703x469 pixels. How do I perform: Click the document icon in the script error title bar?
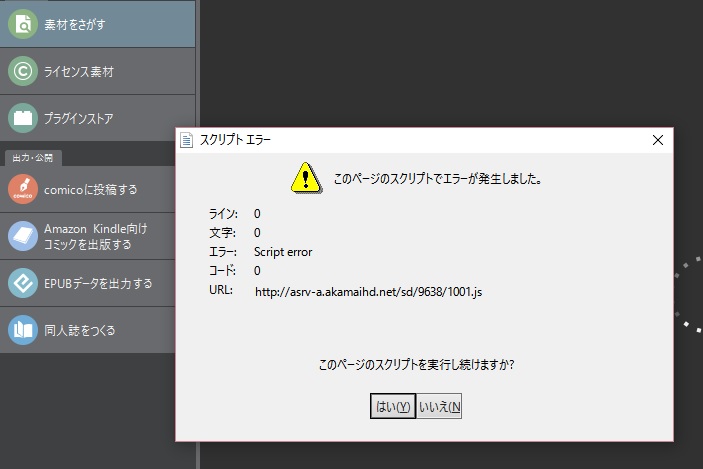(186, 140)
